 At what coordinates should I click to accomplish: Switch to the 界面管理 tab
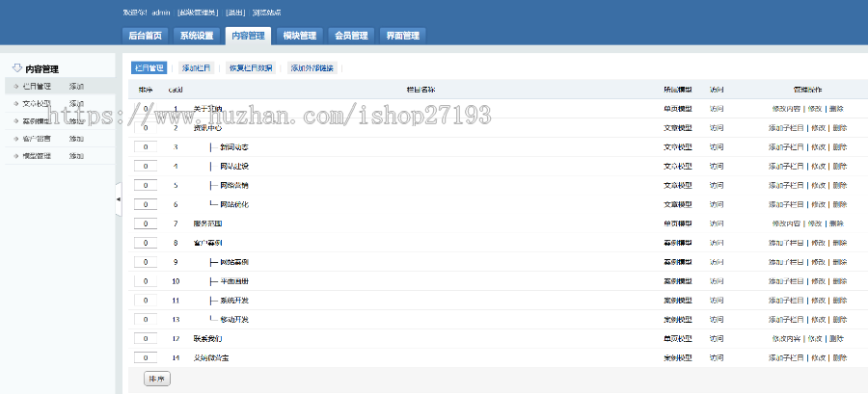tap(402, 36)
